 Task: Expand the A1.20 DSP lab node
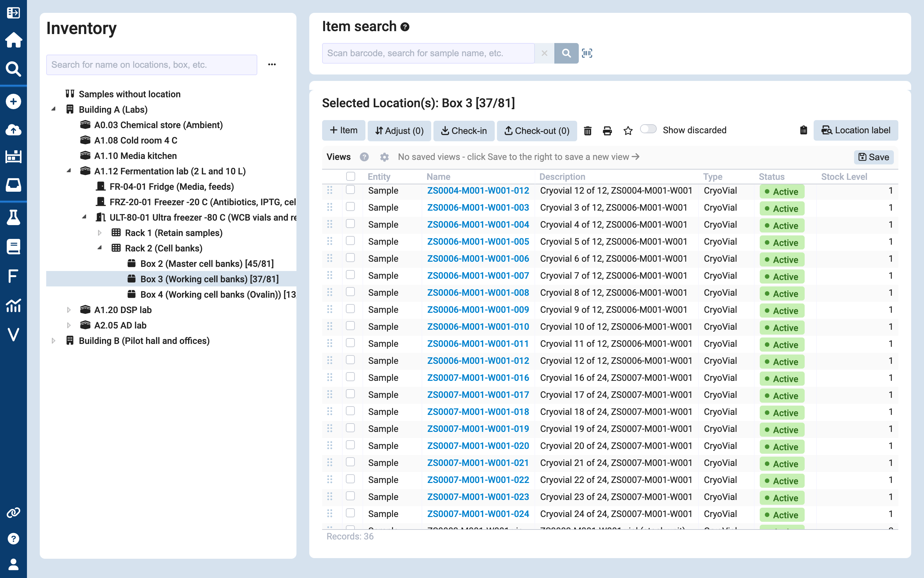point(69,310)
